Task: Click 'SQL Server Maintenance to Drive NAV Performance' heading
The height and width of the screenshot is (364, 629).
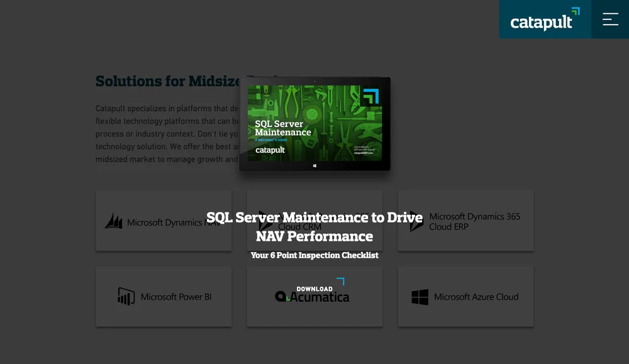Action: click(x=314, y=226)
